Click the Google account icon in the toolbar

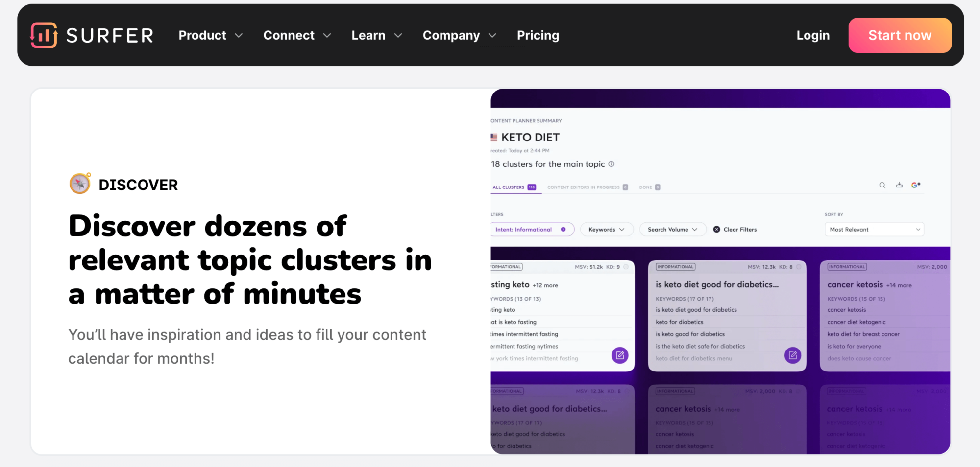click(916, 185)
